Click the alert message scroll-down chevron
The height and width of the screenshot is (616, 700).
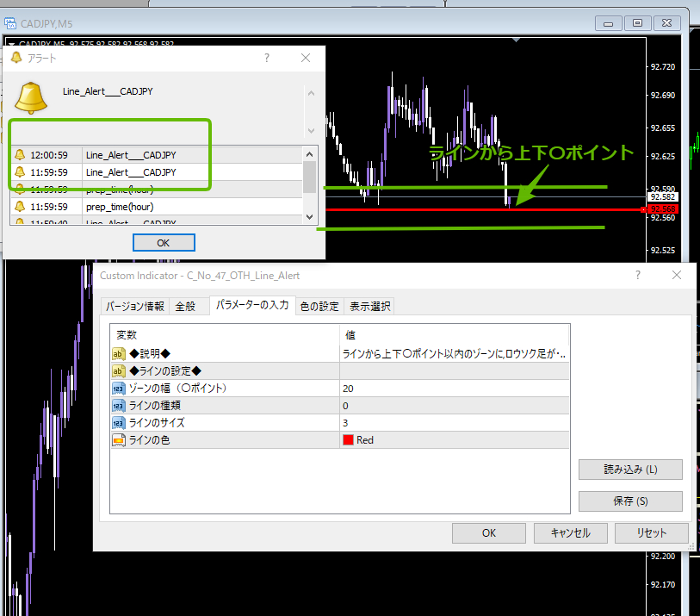(x=311, y=131)
